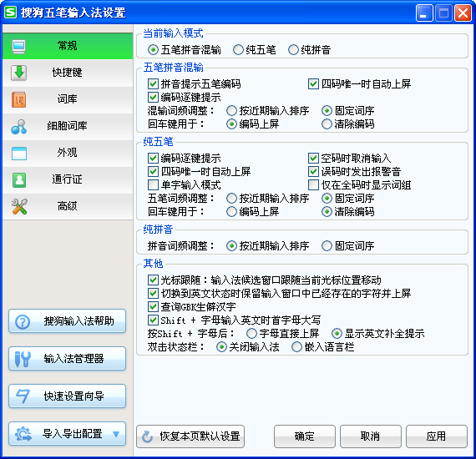This screenshot has height=459, width=476.
Task: Open the 高级 settings tab
Action: tap(68, 206)
